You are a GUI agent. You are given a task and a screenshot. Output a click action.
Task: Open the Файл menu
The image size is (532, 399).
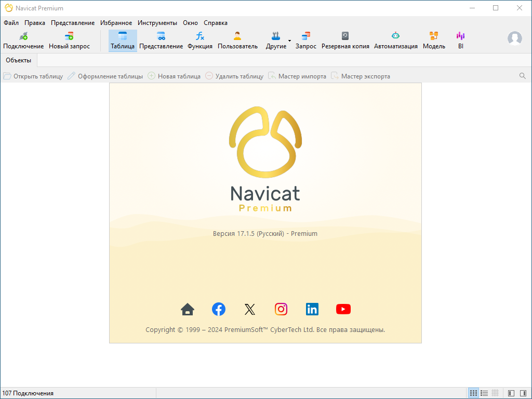click(x=11, y=23)
